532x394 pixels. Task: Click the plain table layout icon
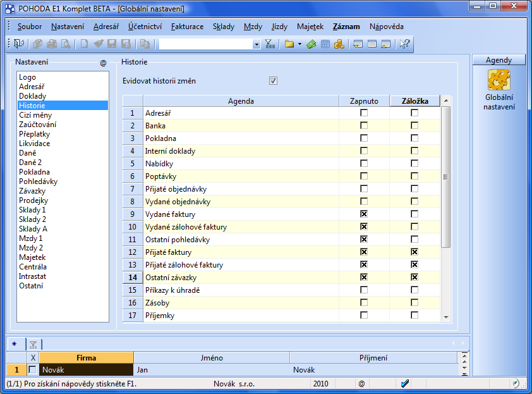tap(372, 44)
